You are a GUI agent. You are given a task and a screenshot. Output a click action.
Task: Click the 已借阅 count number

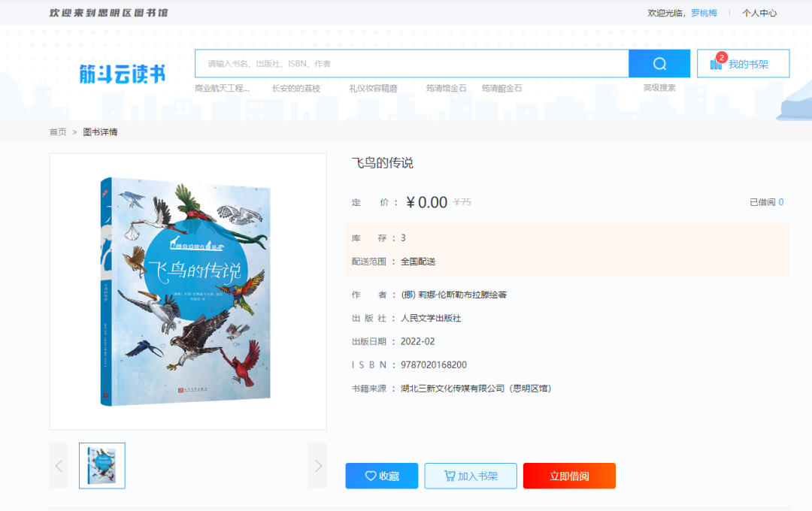[x=781, y=202]
